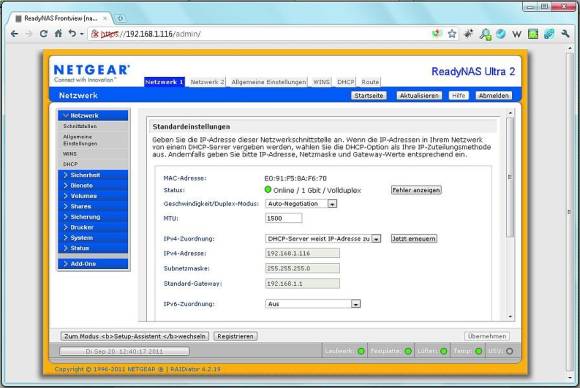580x388 pixels.
Task: Expand the Sicherung sidebar section
Action: pyautogui.click(x=93, y=217)
